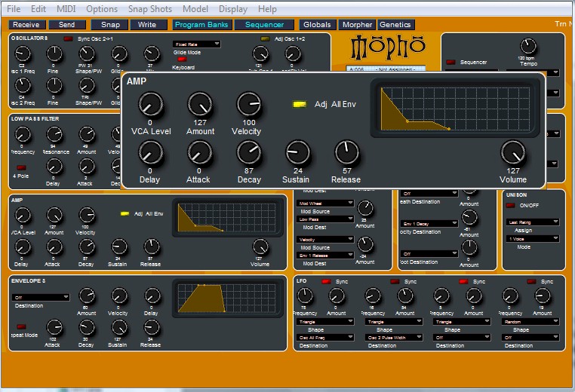Click the Velocity knob showing 100 in the enlarged AMP panel

point(249,105)
